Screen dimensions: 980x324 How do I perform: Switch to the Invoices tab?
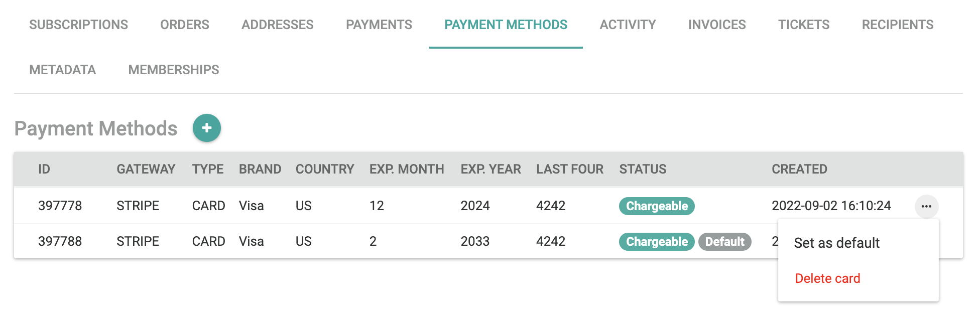pos(716,25)
